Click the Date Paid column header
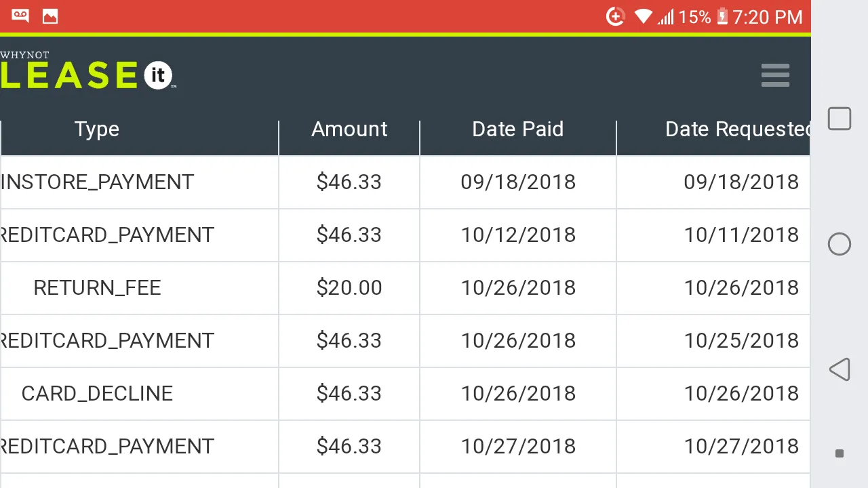Image resolution: width=868 pixels, height=488 pixels. [518, 129]
